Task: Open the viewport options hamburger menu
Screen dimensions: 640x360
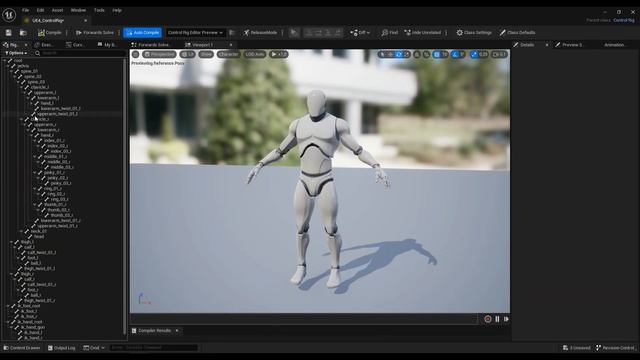Action: [x=136, y=54]
